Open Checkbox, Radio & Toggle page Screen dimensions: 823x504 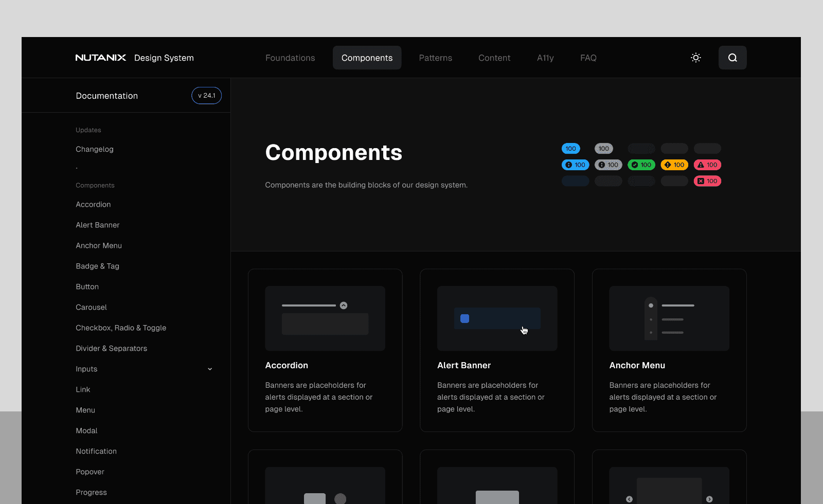tap(121, 328)
